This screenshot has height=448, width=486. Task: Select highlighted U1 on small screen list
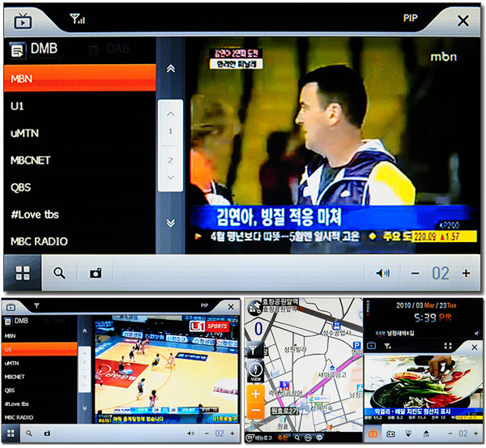tap(40, 349)
